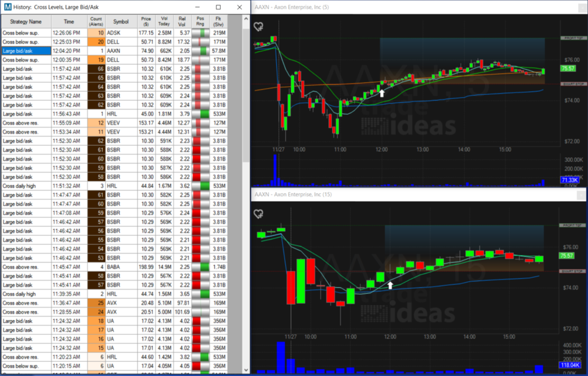The height and width of the screenshot is (376, 588).
Task: Sort by Strategy Name column header
Action: click(x=26, y=22)
